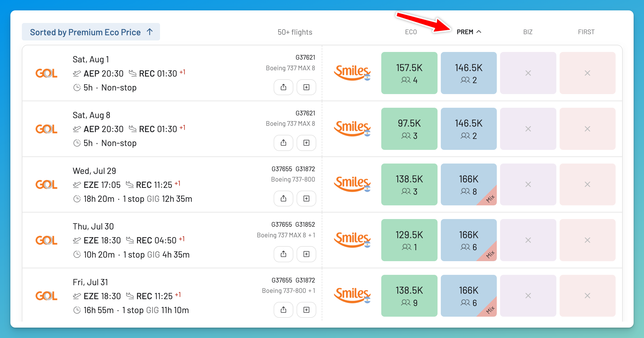Click GOL logo on Thu, Jul 30 row

point(46,240)
